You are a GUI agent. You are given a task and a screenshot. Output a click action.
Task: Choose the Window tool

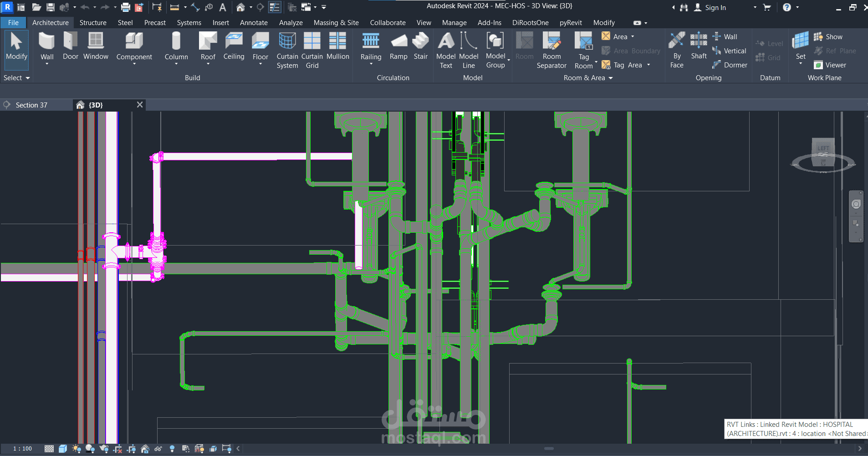click(96, 46)
